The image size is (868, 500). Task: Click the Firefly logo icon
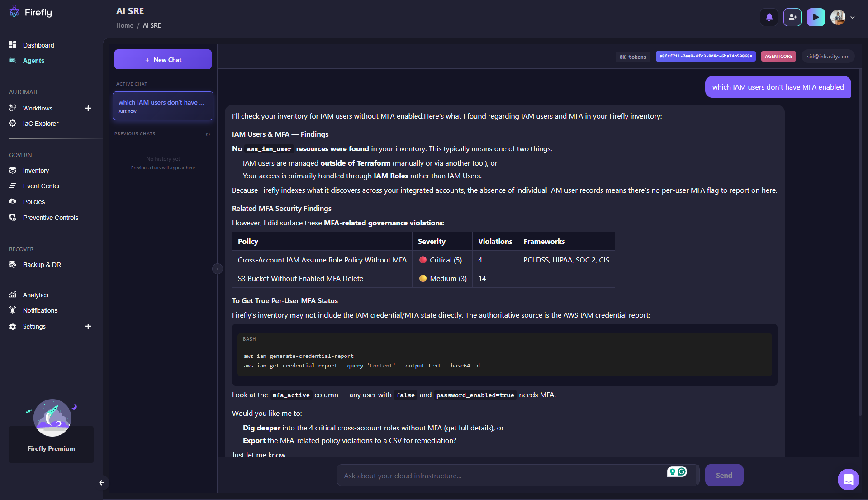pyautogui.click(x=14, y=12)
